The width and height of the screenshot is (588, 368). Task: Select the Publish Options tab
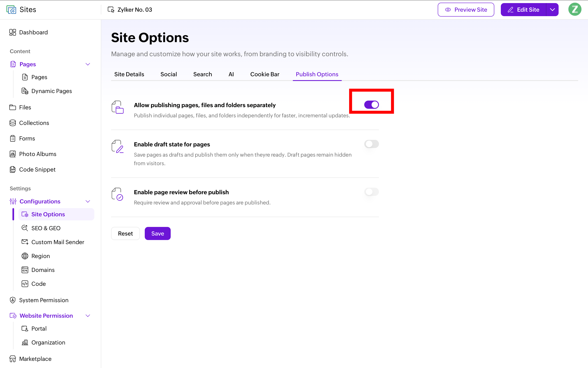click(x=317, y=74)
